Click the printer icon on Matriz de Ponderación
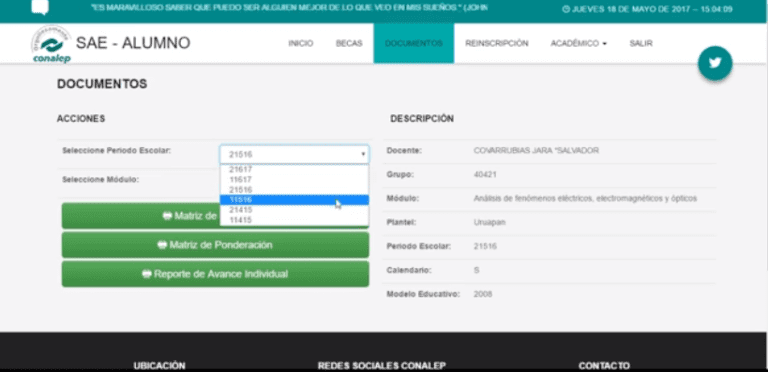 click(x=162, y=245)
